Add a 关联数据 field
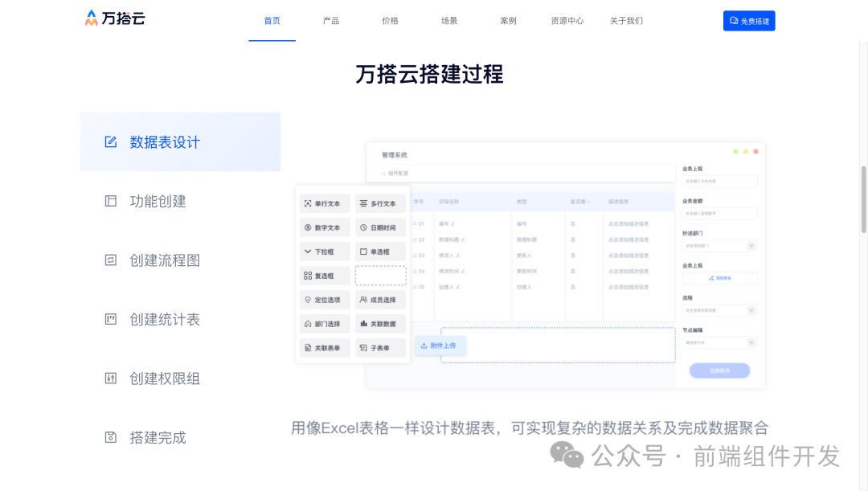Image resolution: width=868 pixels, height=491 pixels. (380, 323)
